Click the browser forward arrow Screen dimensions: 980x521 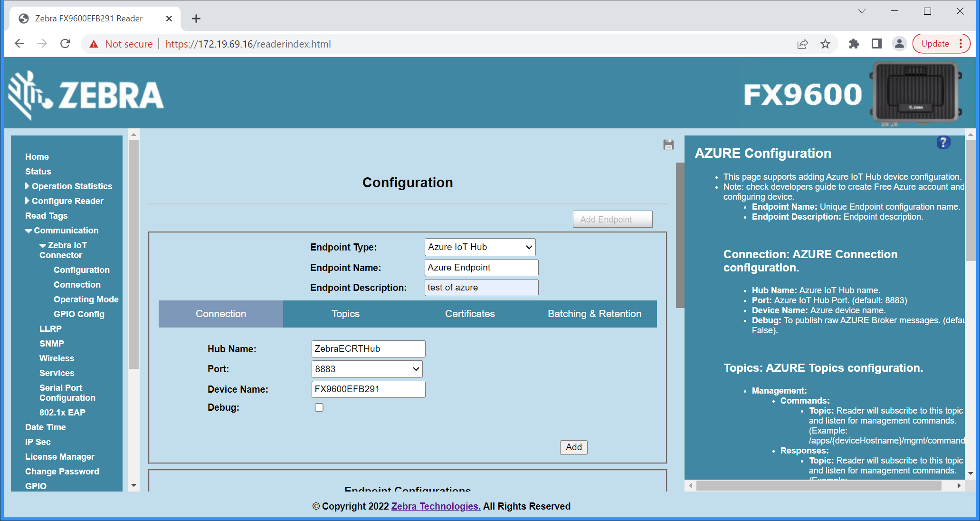point(42,44)
